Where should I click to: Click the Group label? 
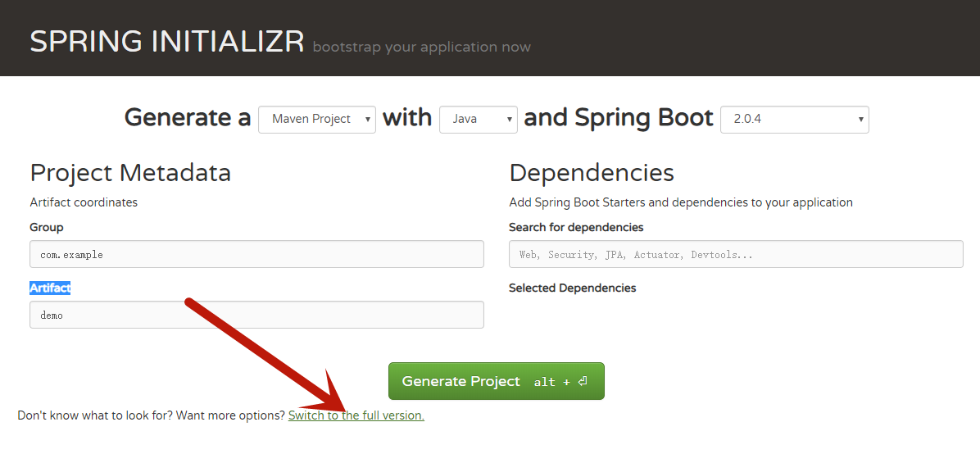[46, 228]
